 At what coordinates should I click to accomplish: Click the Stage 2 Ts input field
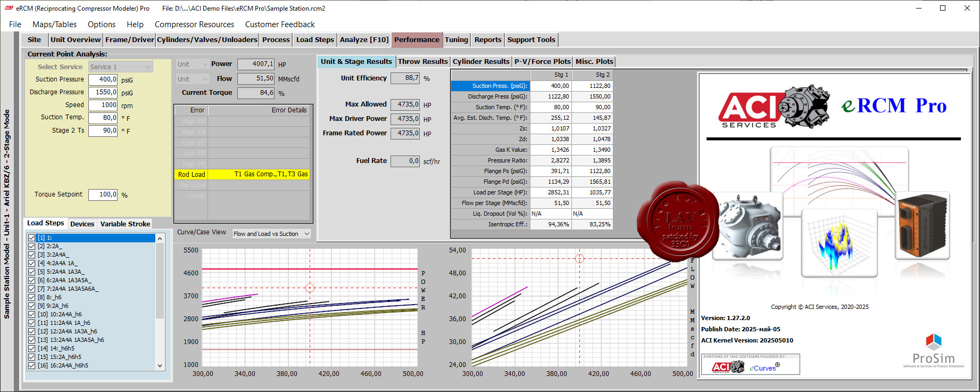(103, 130)
